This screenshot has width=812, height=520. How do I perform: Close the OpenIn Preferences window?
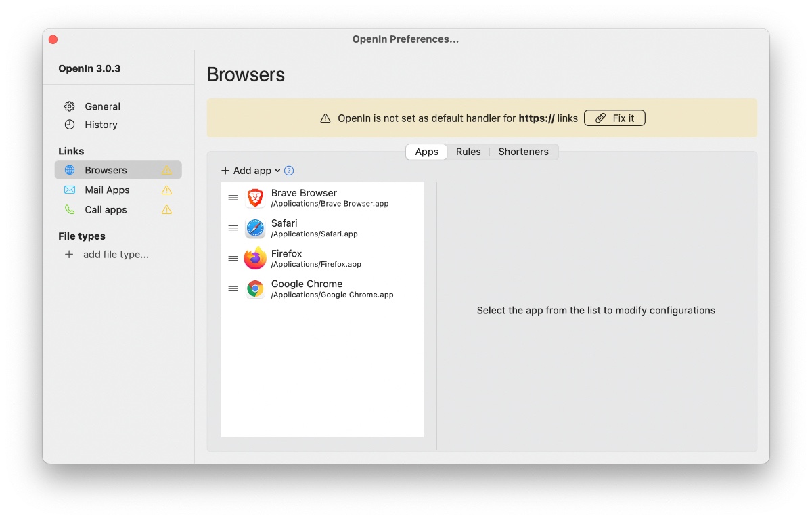pyautogui.click(x=53, y=39)
